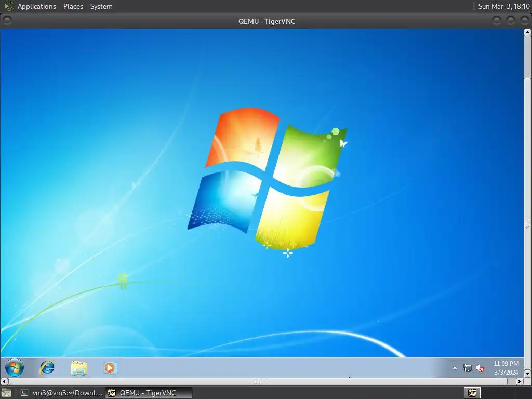Click the vertical scrollbar down arrow
The height and width of the screenshot is (399, 532).
click(527, 373)
